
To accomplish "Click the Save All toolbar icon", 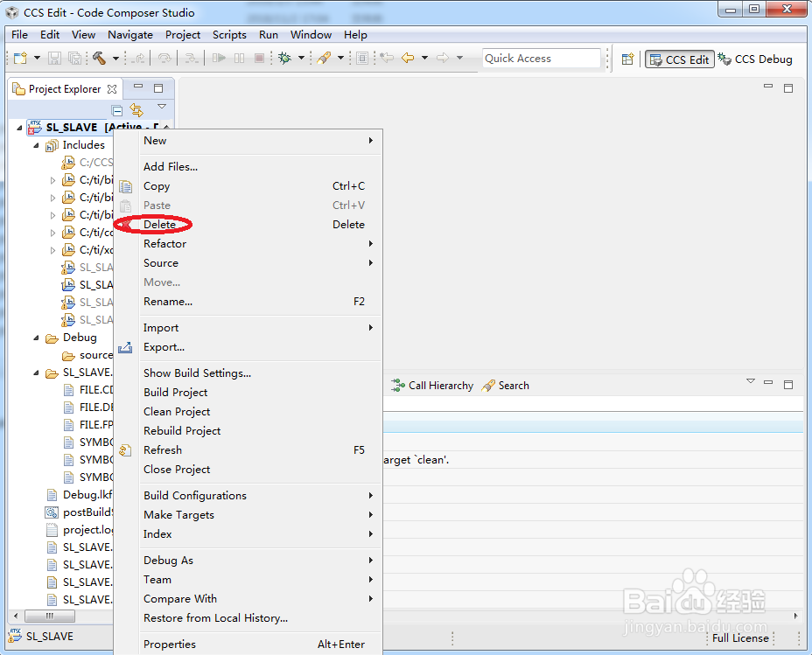I will pyautogui.click(x=75, y=58).
